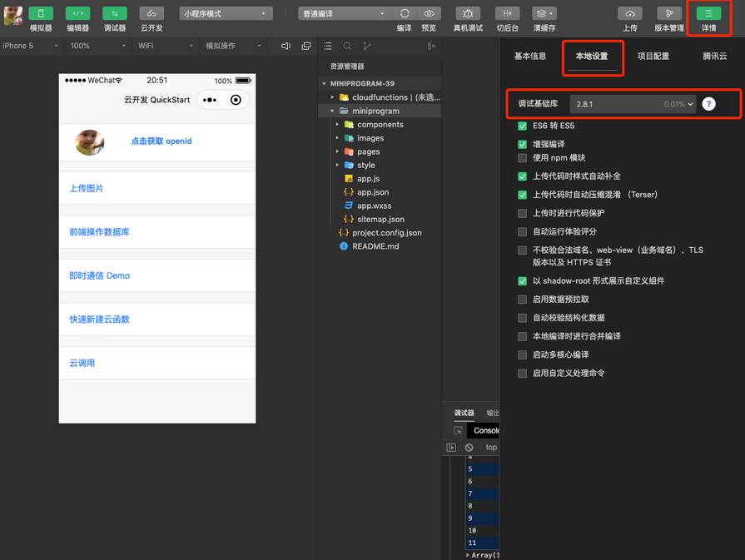Uncheck 上传代码时样式自动补全 checkbox
Viewport: 745px width, 560px height.
coord(522,176)
